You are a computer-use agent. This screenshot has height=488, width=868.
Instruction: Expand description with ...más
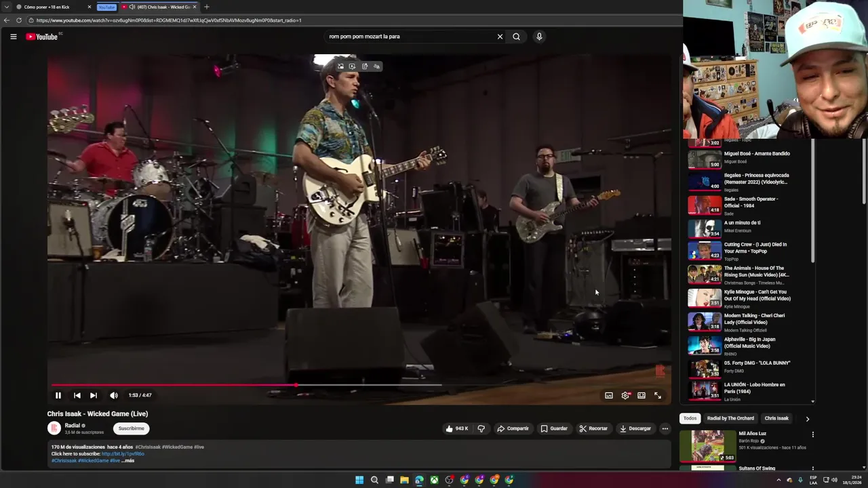point(128,461)
